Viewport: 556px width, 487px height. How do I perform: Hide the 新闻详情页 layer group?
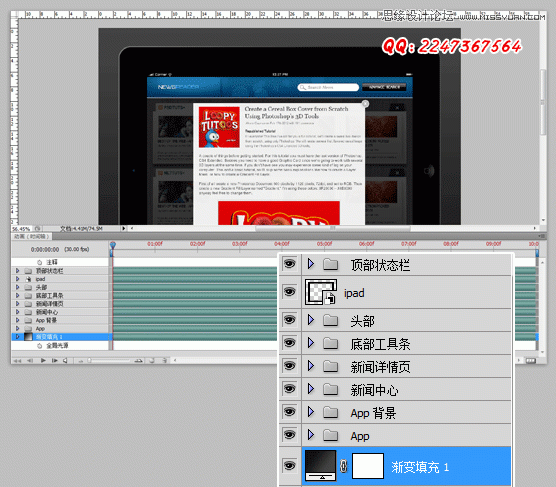290,366
